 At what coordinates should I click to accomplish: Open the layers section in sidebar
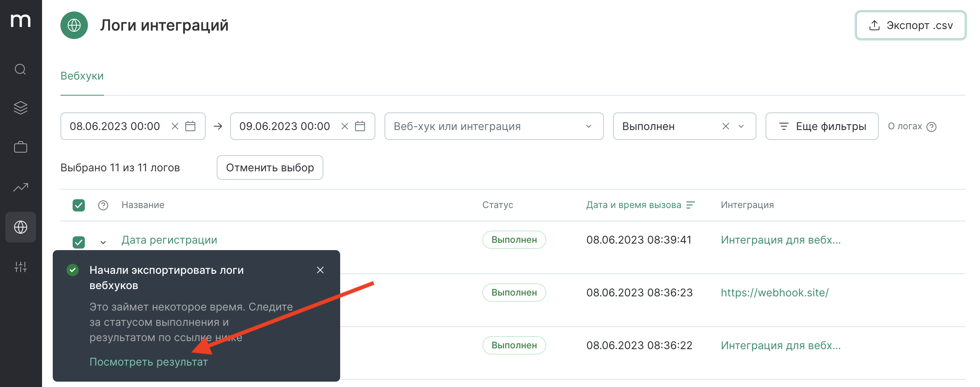pyautogui.click(x=20, y=108)
